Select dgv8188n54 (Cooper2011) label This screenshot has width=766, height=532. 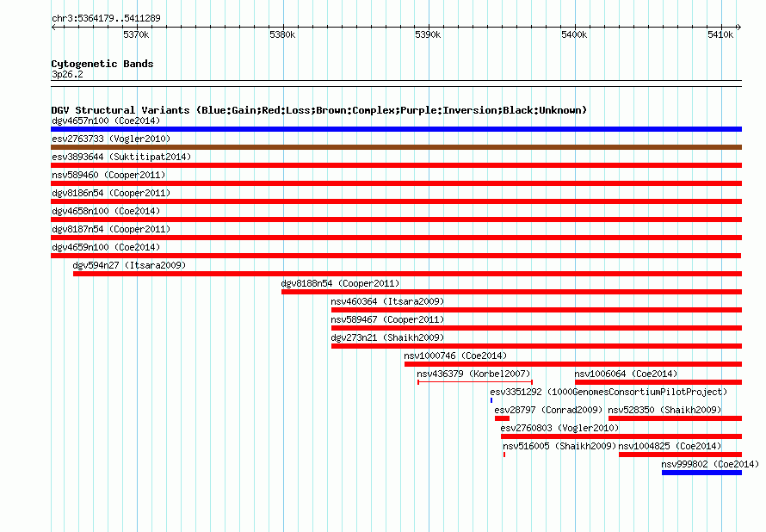pyautogui.click(x=340, y=283)
